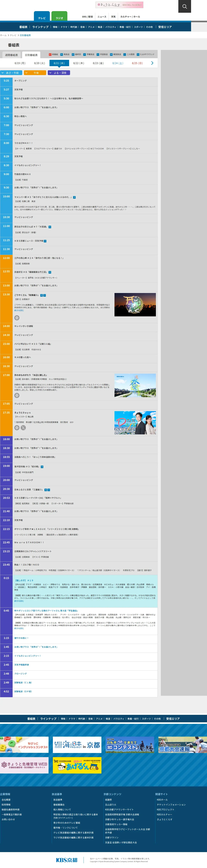Open 受信エリア in the top navigation bar
This screenshot has width=207, height=868.
tap(165, 27)
